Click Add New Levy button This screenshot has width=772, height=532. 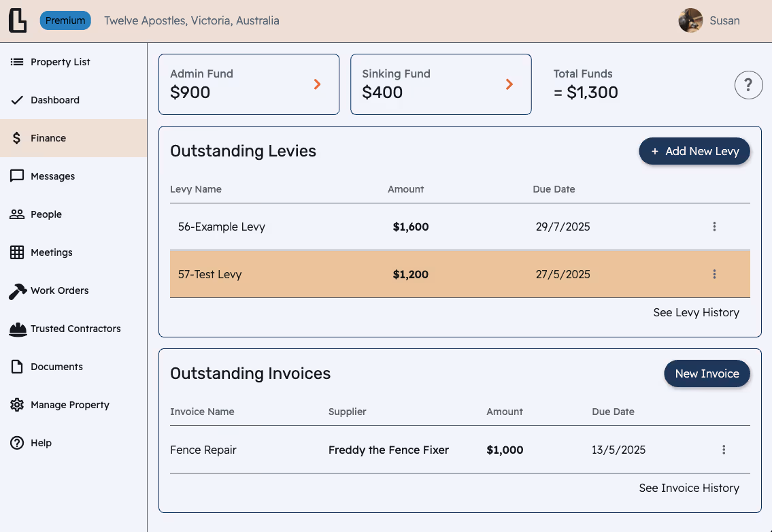(x=694, y=151)
